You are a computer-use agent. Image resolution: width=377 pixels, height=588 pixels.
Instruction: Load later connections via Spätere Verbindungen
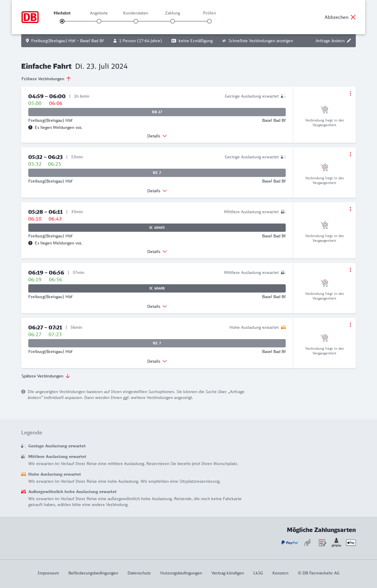pyautogui.click(x=46, y=376)
